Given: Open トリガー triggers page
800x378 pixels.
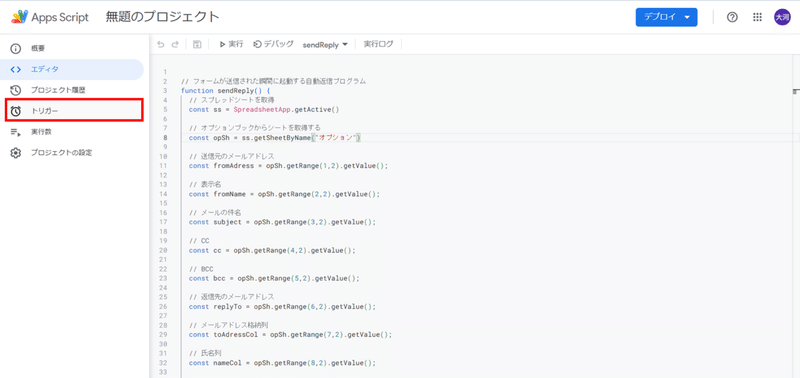Looking at the screenshot, I should pos(73,111).
